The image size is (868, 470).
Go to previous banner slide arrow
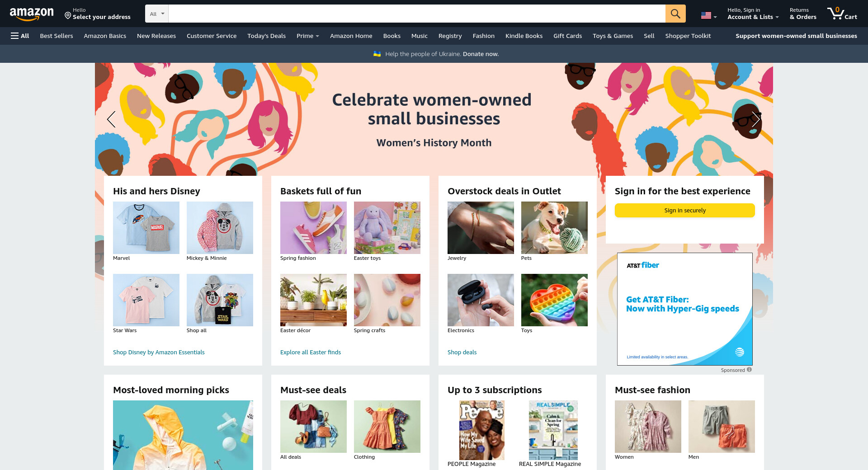[111, 119]
